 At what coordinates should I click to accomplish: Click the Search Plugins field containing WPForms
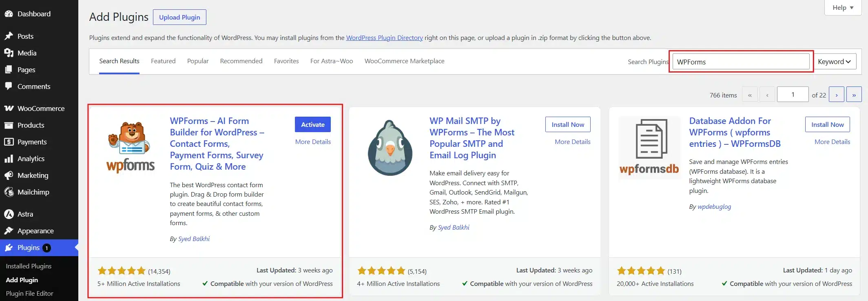point(741,62)
